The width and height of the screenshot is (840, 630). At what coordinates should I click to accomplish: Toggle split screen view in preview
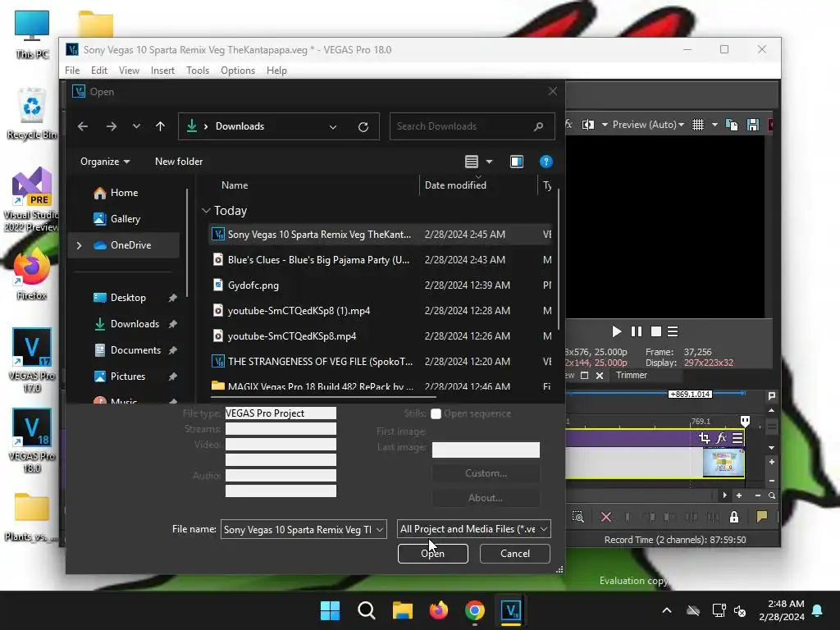click(588, 125)
